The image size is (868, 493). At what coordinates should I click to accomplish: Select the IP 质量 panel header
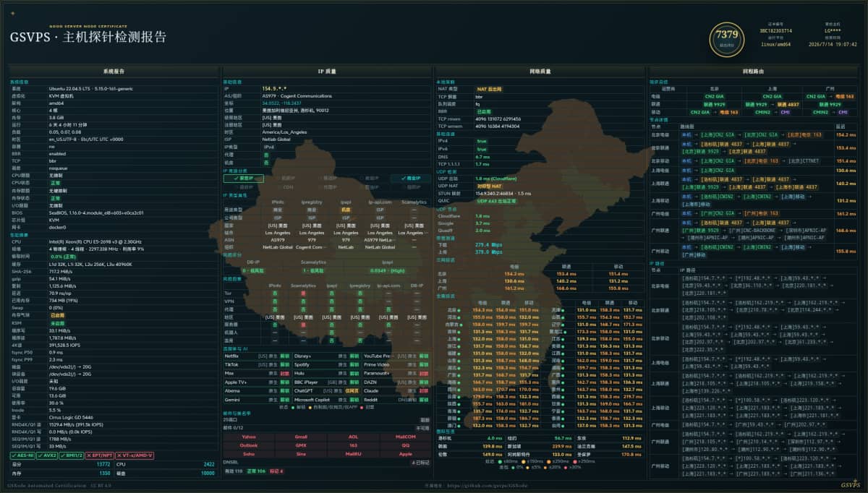326,72
